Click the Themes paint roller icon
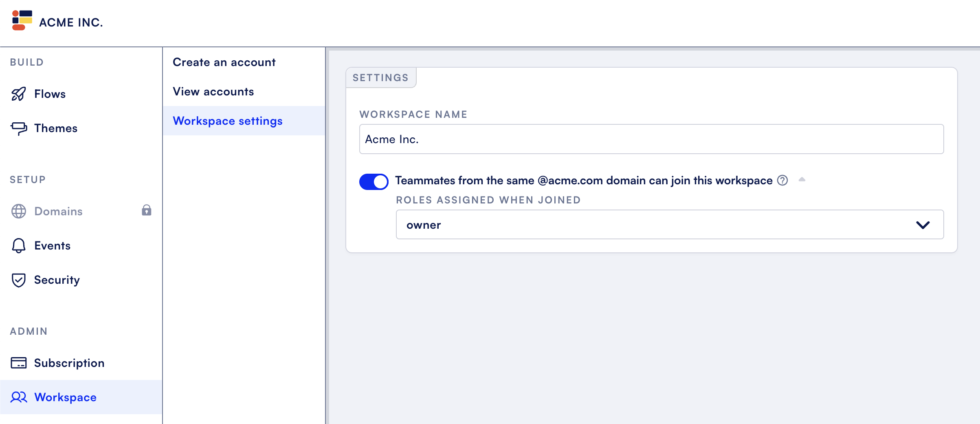 (x=19, y=128)
